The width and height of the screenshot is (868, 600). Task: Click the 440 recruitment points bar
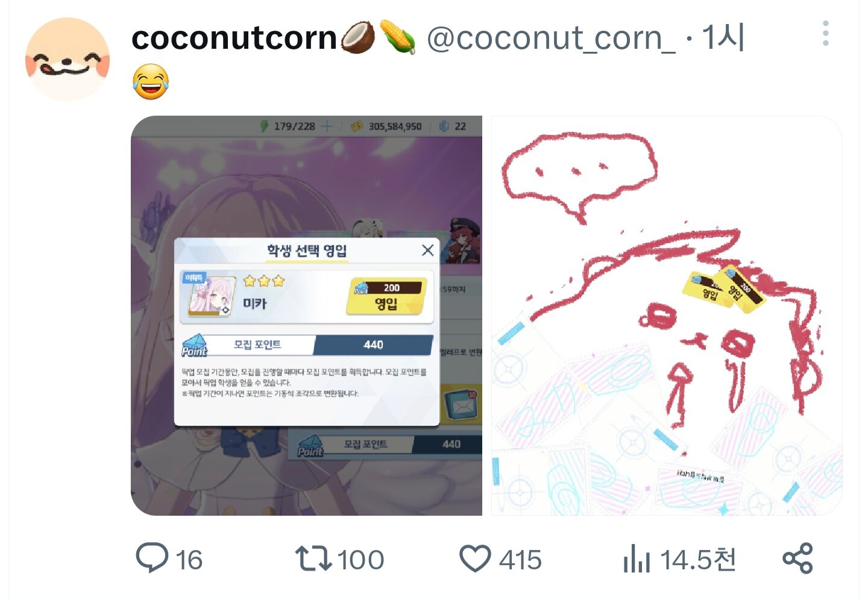click(373, 345)
